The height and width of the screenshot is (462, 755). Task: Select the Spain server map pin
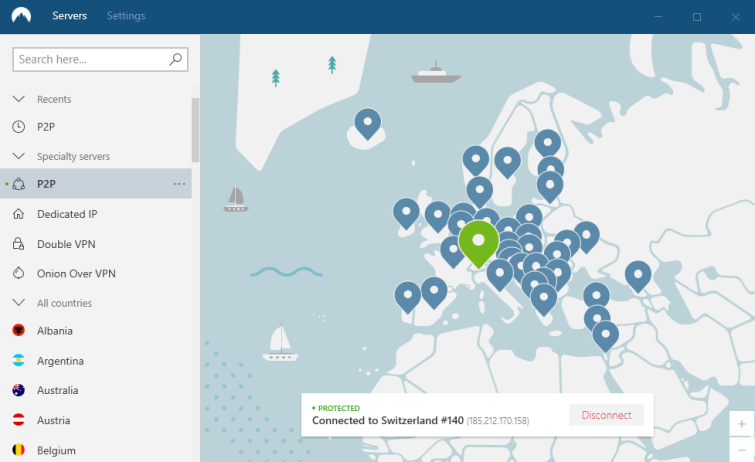(434, 292)
